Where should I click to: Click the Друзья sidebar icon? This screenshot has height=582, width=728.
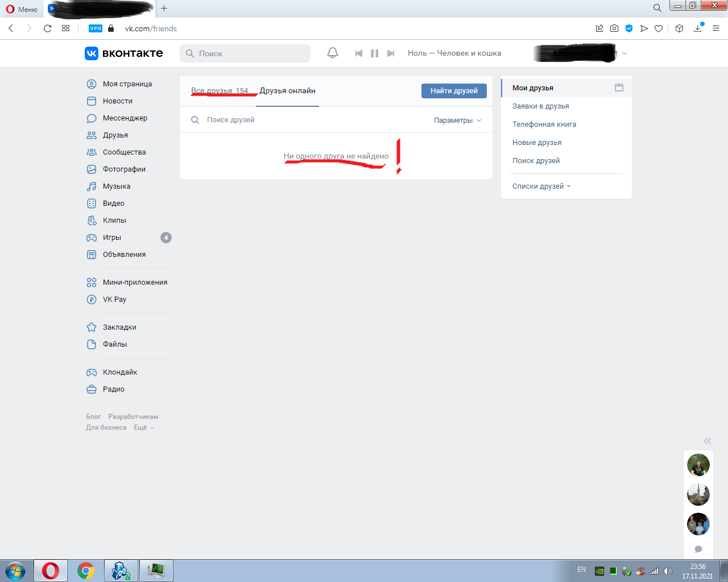(92, 135)
